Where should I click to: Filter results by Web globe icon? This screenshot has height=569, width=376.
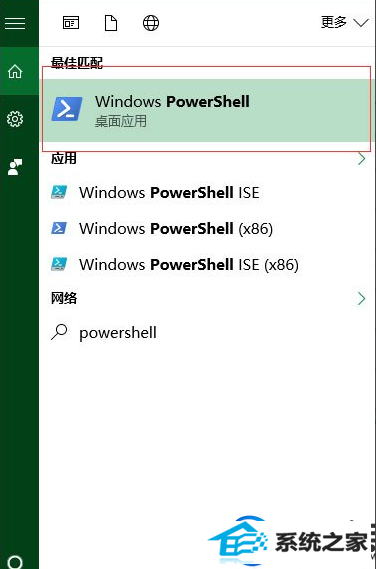coord(151,23)
